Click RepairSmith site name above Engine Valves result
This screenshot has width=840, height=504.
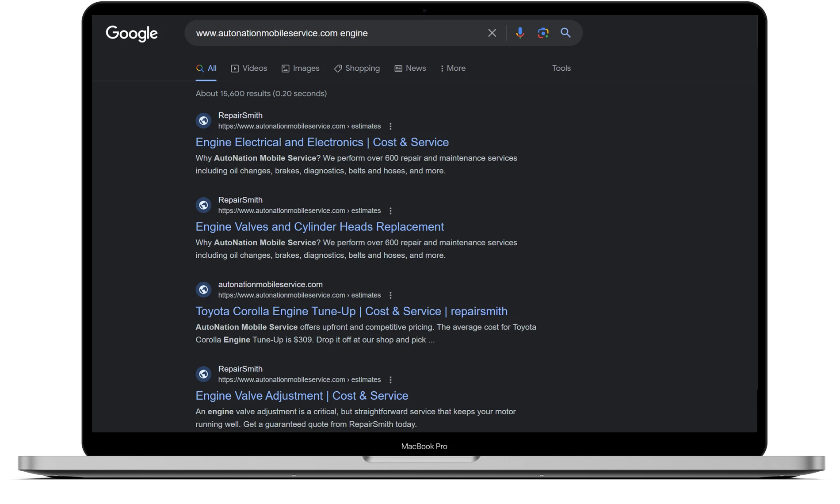click(241, 200)
